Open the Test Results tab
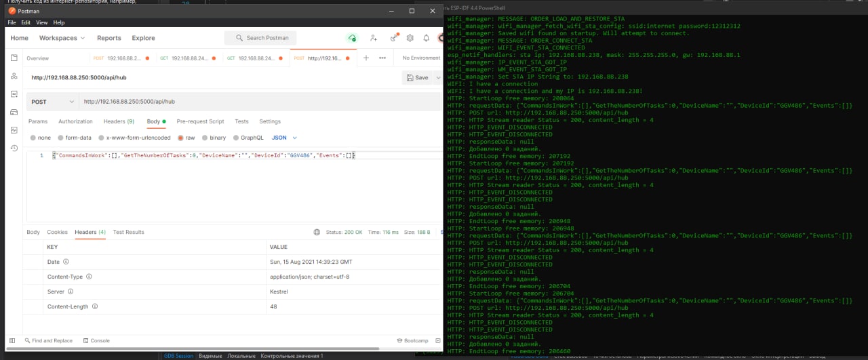 [x=128, y=232]
